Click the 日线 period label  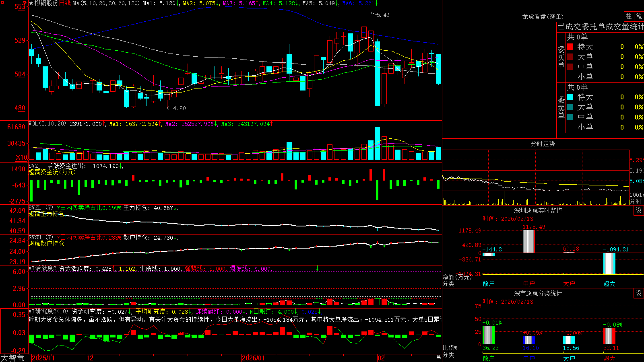click(65, 3)
